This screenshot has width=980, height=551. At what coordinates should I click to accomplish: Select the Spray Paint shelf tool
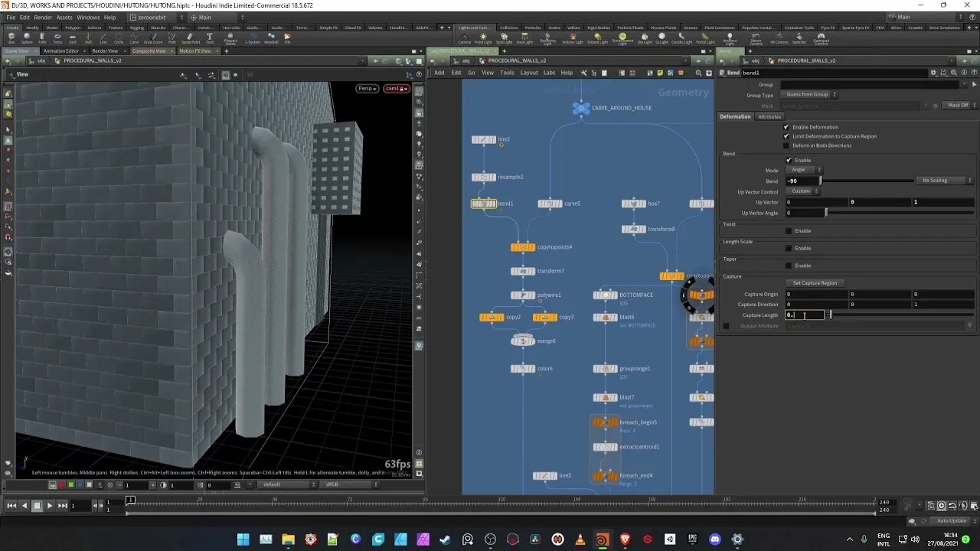191,37
